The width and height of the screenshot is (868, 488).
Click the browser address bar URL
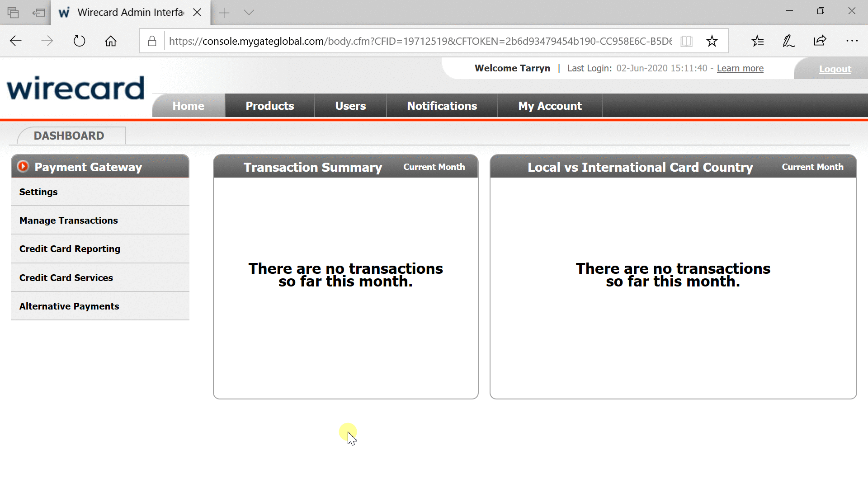pos(420,41)
